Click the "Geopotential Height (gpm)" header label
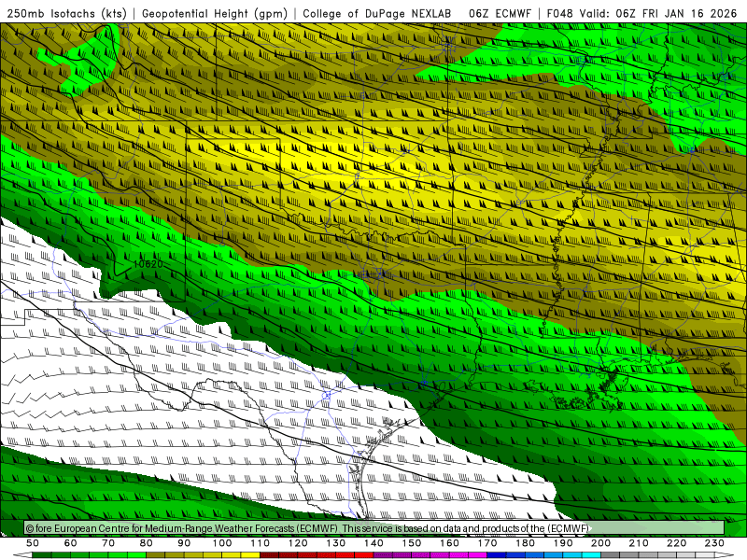Viewport: 747px width, 560px height. click(215, 13)
